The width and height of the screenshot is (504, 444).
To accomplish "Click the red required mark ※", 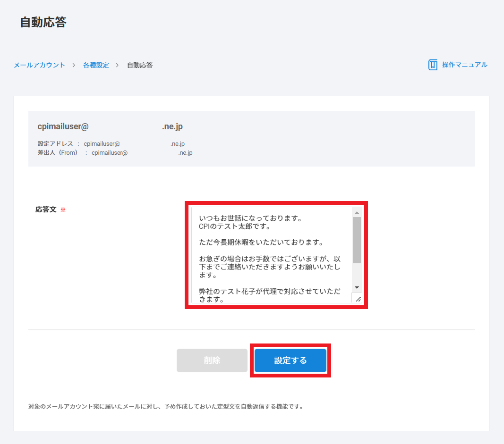I will click(x=63, y=209).
